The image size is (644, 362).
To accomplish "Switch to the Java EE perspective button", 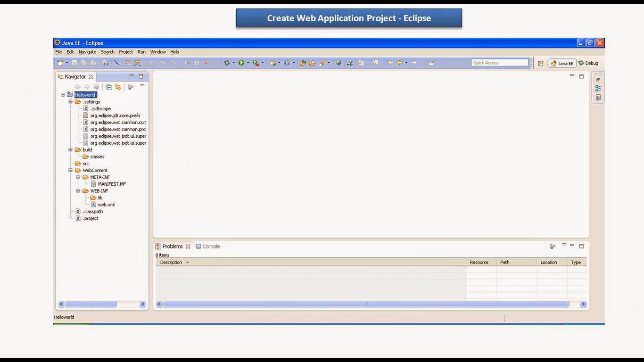I will point(562,63).
